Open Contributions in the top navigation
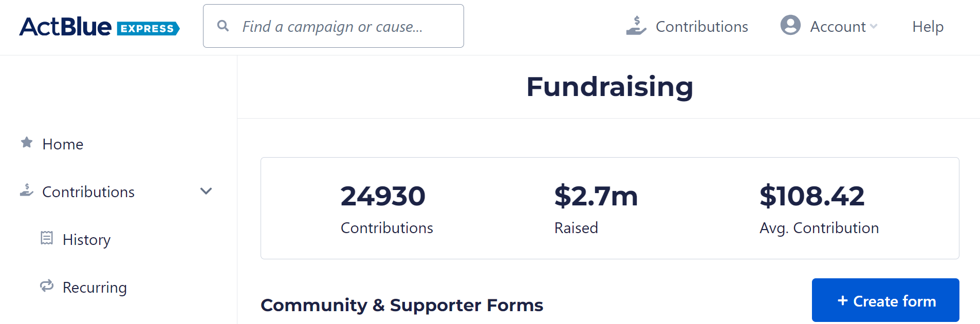This screenshot has height=324, width=980. coord(701,27)
